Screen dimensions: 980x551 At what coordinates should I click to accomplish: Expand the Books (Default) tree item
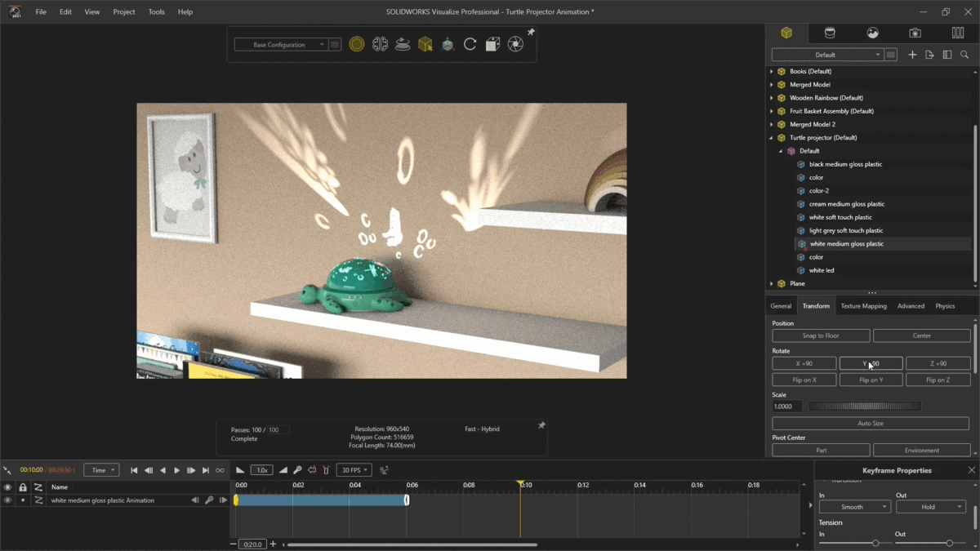click(771, 71)
